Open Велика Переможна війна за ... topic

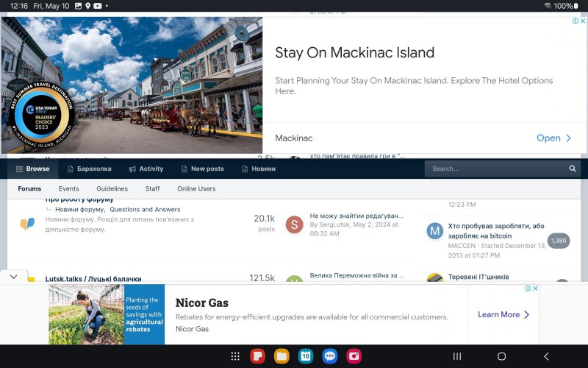(357, 275)
